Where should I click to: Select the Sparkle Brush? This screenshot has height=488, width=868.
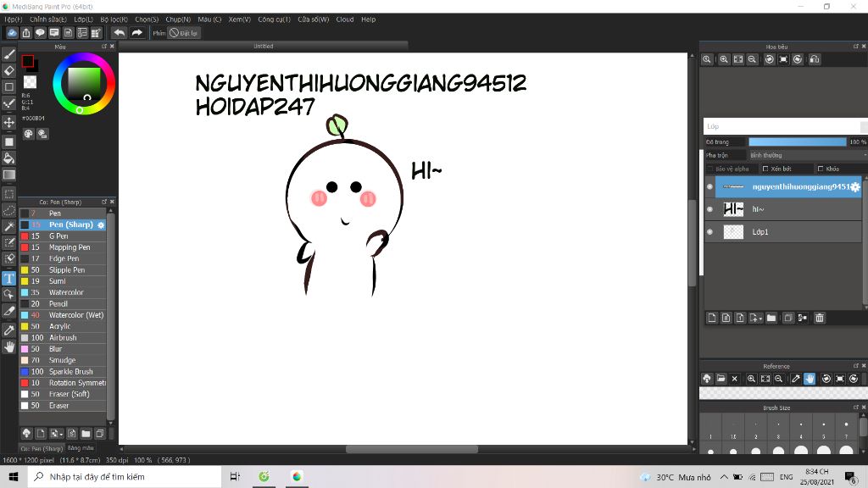pyautogui.click(x=63, y=372)
